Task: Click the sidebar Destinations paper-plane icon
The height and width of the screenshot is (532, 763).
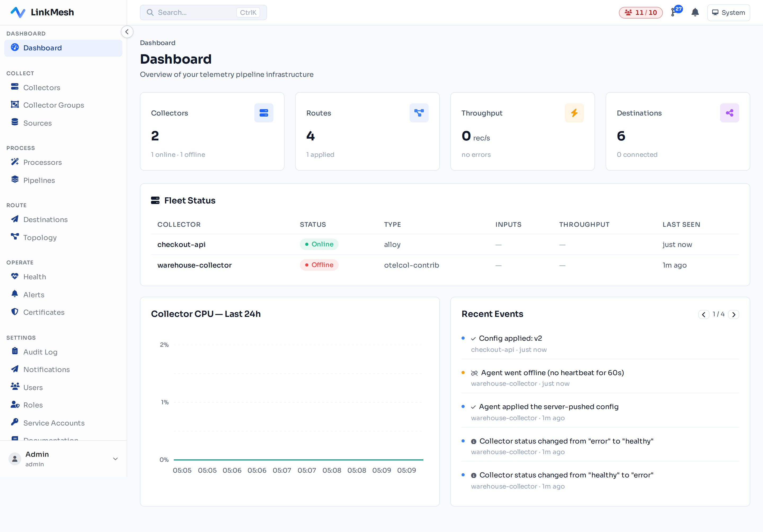Action: point(15,219)
